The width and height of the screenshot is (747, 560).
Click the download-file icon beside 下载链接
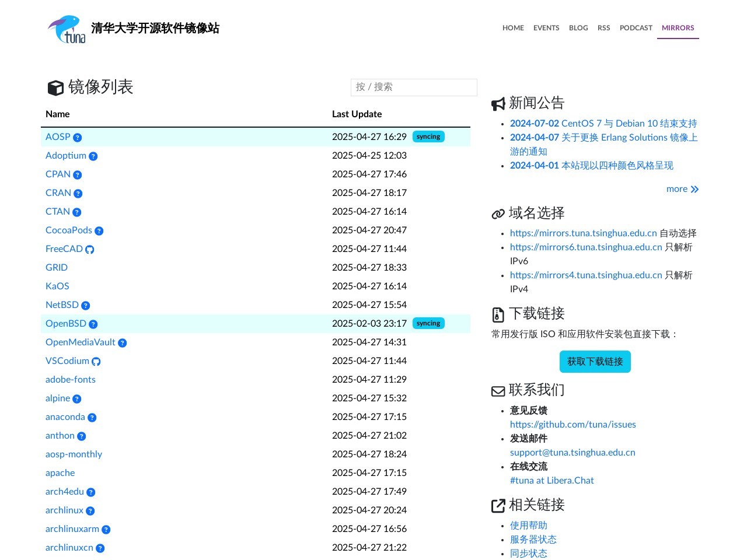click(x=498, y=314)
